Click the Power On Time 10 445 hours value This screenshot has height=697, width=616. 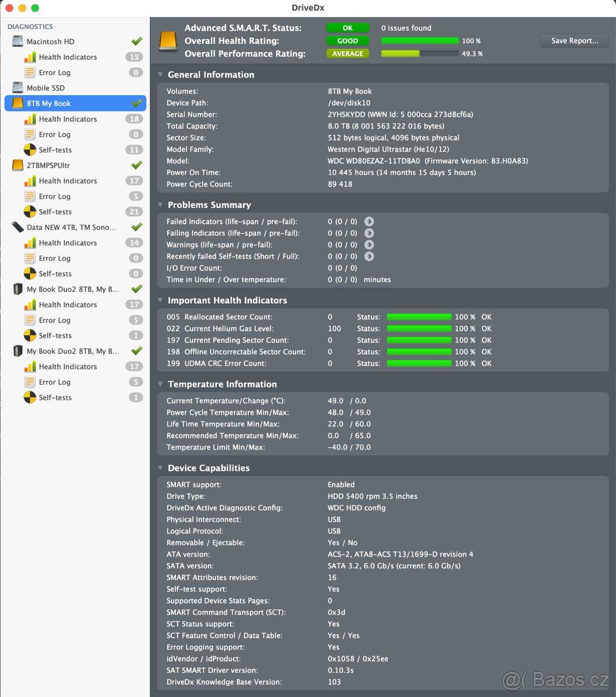click(x=402, y=173)
